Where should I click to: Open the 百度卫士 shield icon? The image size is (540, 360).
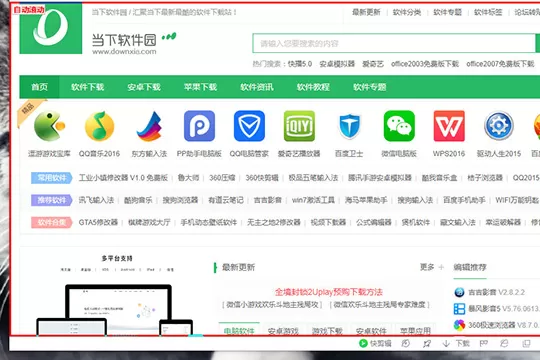pos(349,126)
